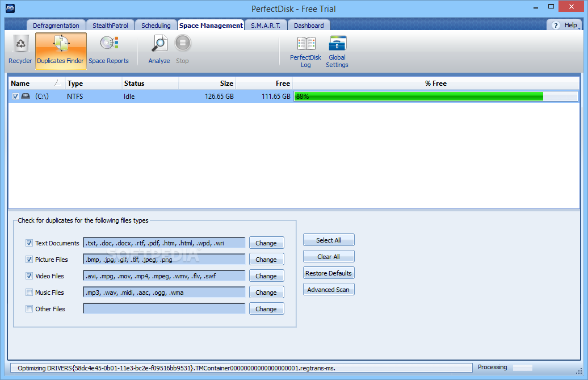Open the Recycler tool
The image size is (588, 380).
tap(20, 51)
